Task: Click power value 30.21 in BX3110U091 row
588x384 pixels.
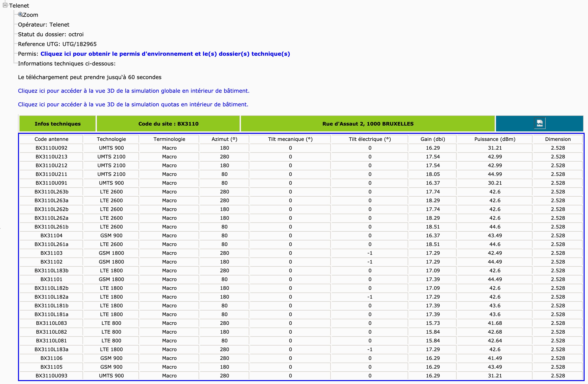Action: (495, 183)
